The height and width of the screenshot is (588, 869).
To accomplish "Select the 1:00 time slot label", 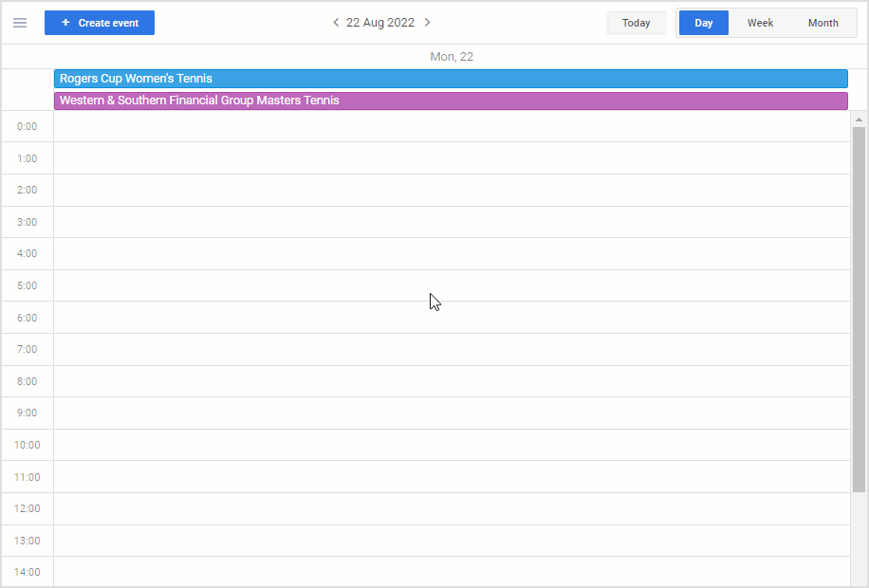I will click(x=27, y=158).
